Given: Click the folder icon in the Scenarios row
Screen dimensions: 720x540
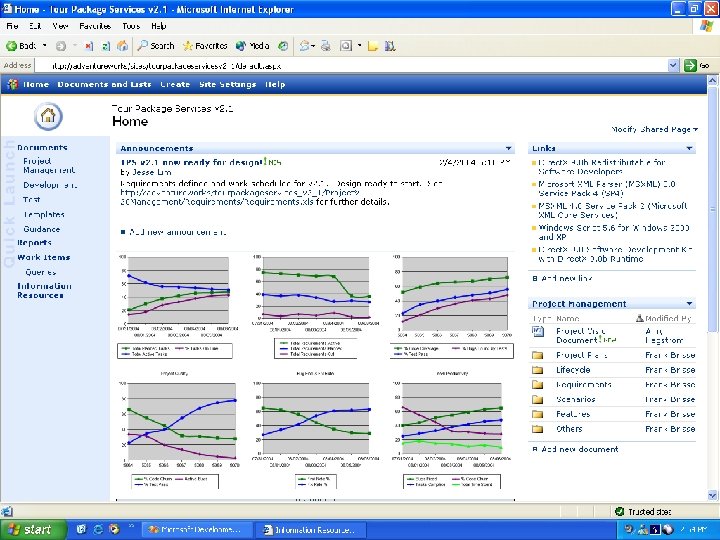Looking at the screenshot, I should [x=537, y=399].
